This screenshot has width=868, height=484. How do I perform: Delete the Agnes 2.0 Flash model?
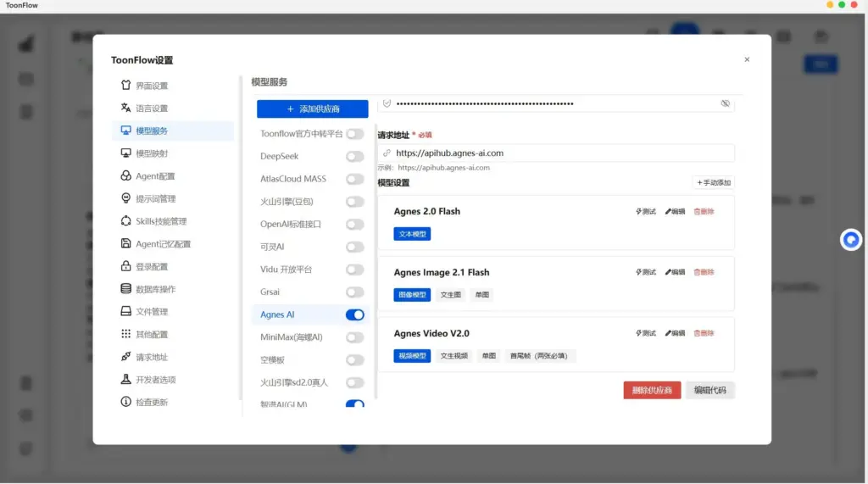[x=704, y=212]
